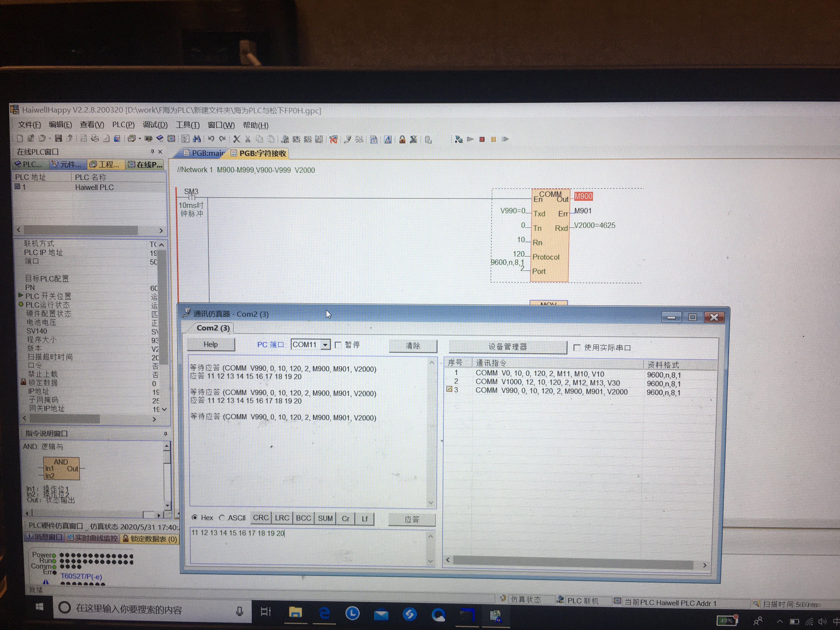Viewport: 840px width, 630px height.
Task: Open the 调试(D) debug menu
Action: point(155,125)
